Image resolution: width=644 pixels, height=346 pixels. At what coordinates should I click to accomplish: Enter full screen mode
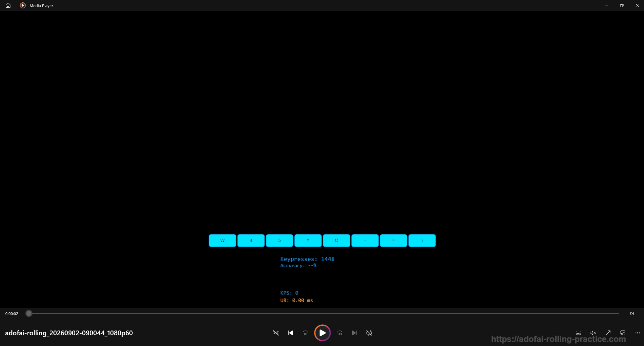pos(608,333)
